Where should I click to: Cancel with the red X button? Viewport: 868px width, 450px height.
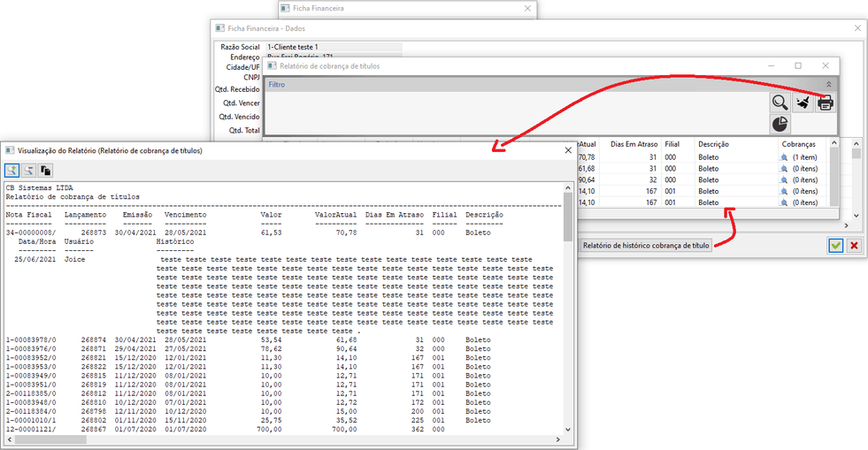854,246
